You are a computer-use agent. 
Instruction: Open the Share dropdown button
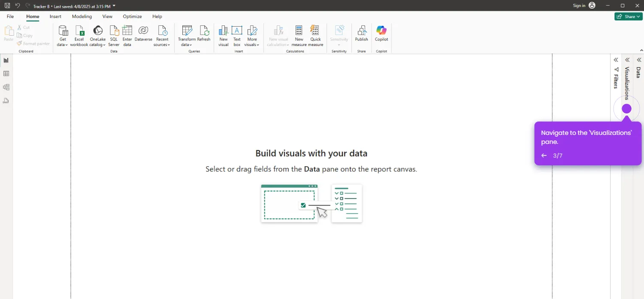pos(629,16)
